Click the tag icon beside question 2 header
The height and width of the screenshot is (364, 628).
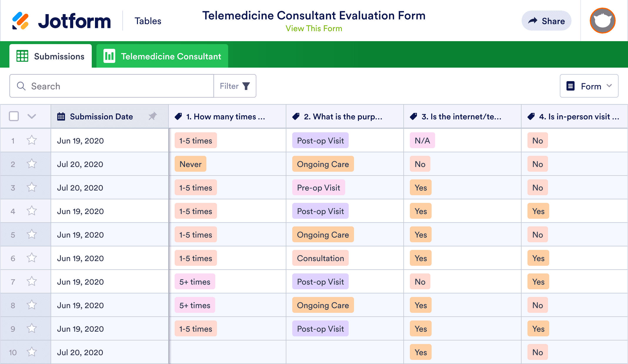(296, 116)
